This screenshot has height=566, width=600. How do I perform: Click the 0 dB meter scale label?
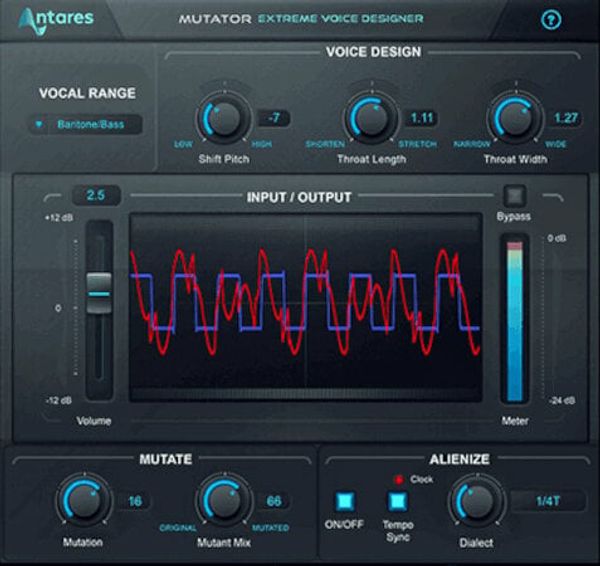[x=556, y=238]
